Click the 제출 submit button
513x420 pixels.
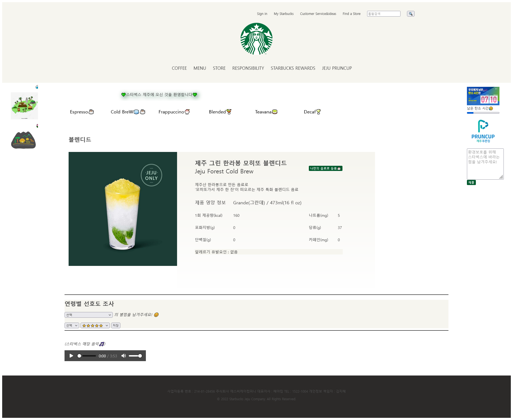point(471,183)
